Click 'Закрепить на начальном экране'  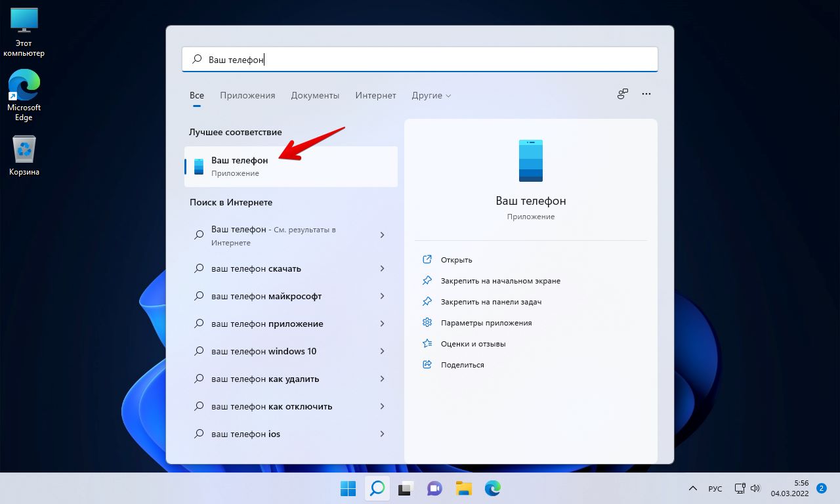(x=501, y=281)
